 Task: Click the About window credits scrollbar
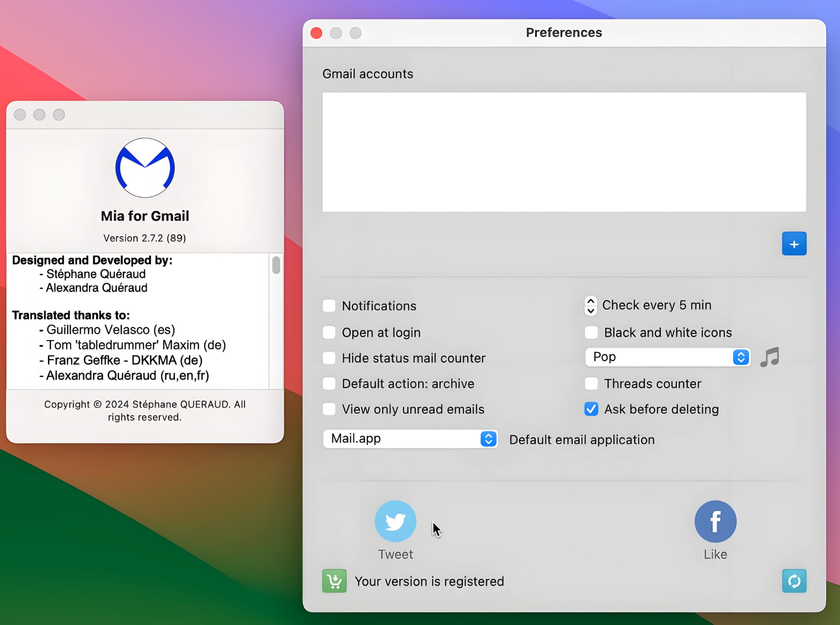coord(276,265)
